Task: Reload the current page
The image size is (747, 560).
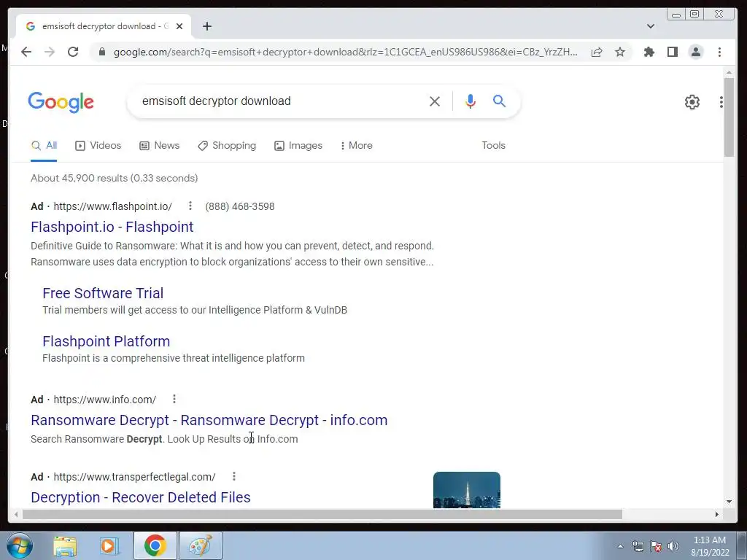Action: tap(73, 52)
